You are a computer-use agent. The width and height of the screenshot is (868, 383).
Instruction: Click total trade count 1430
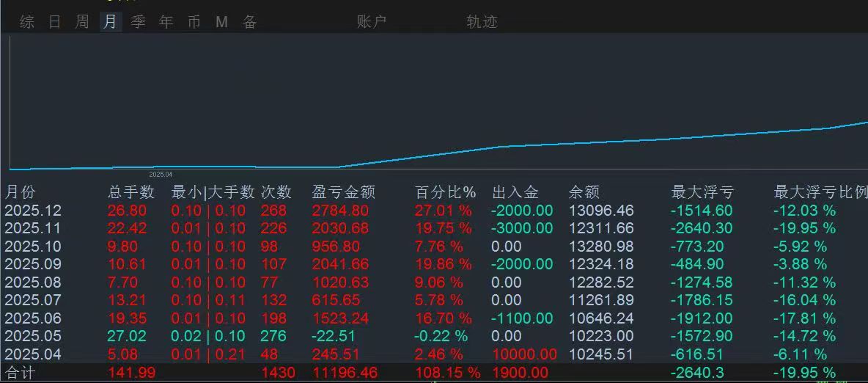[278, 373]
